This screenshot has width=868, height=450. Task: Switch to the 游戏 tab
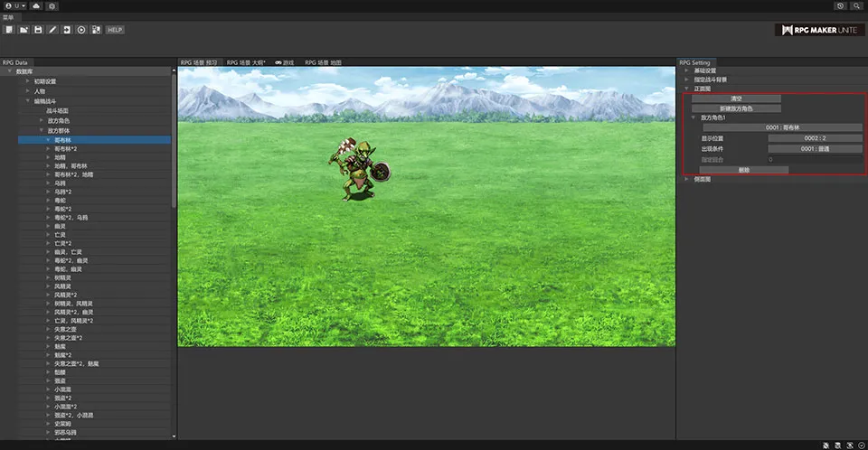tap(284, 62)
